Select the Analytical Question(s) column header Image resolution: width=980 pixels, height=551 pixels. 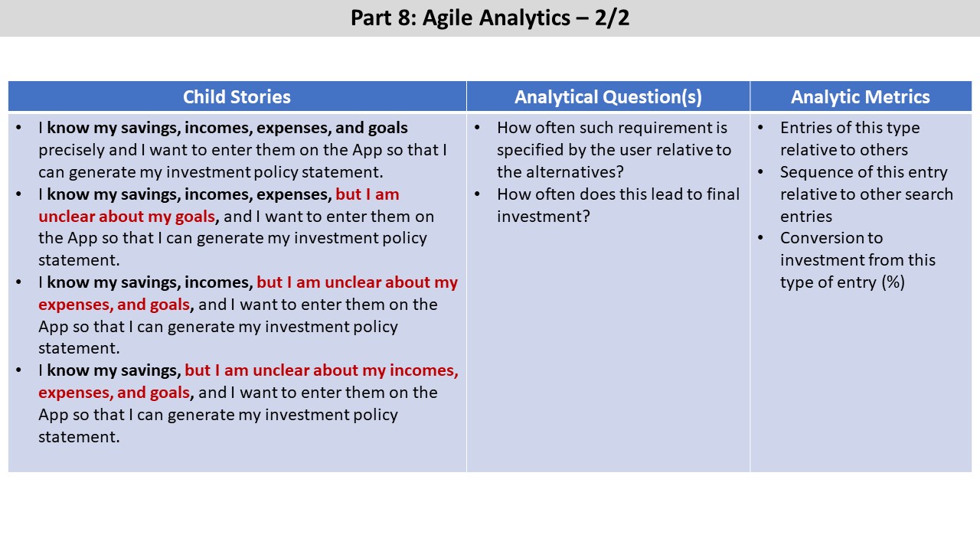608,97
